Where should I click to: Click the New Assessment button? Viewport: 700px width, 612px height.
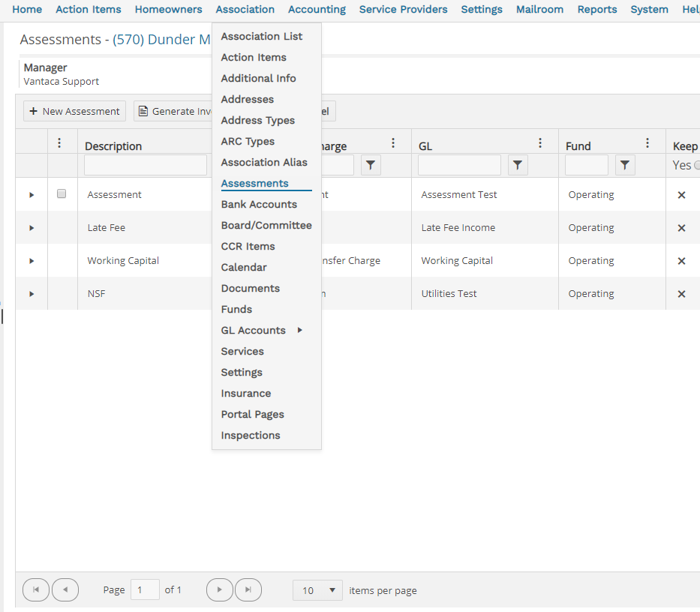[x=74, y=111]
